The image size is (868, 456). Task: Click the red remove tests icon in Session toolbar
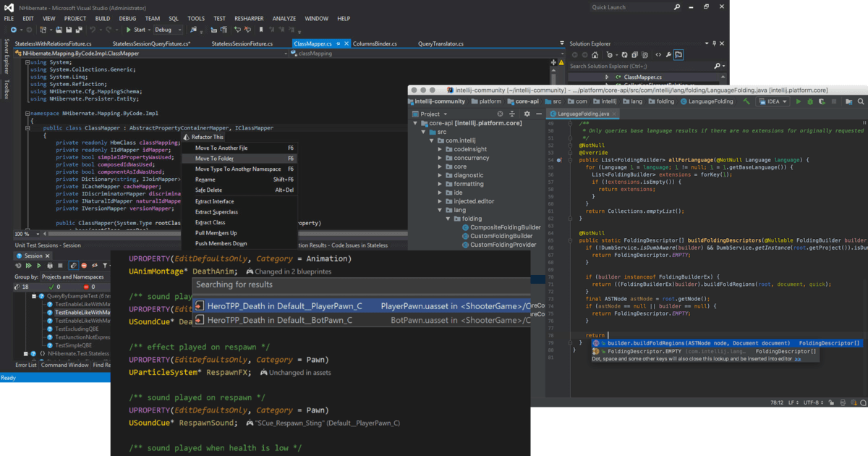[84, 266]
